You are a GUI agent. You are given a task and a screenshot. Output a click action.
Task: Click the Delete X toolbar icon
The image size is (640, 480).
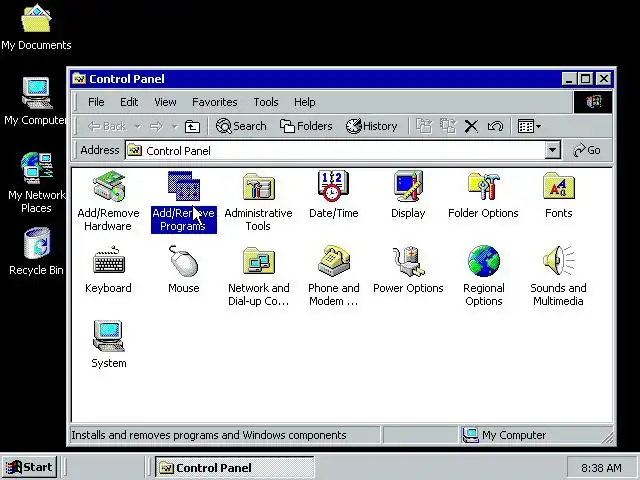click(471, 127)
